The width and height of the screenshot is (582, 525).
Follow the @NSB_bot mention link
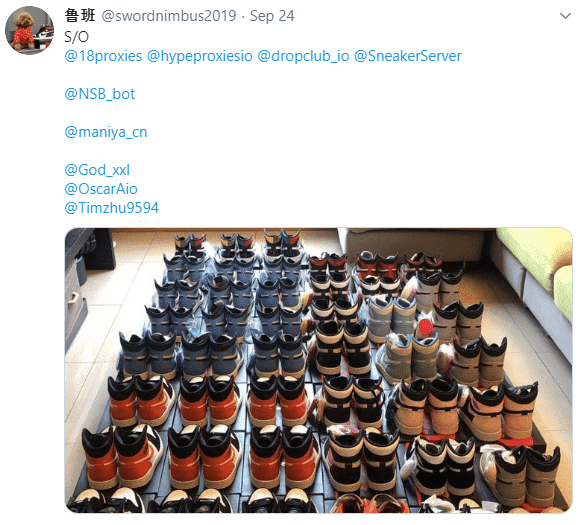[99, 94]
